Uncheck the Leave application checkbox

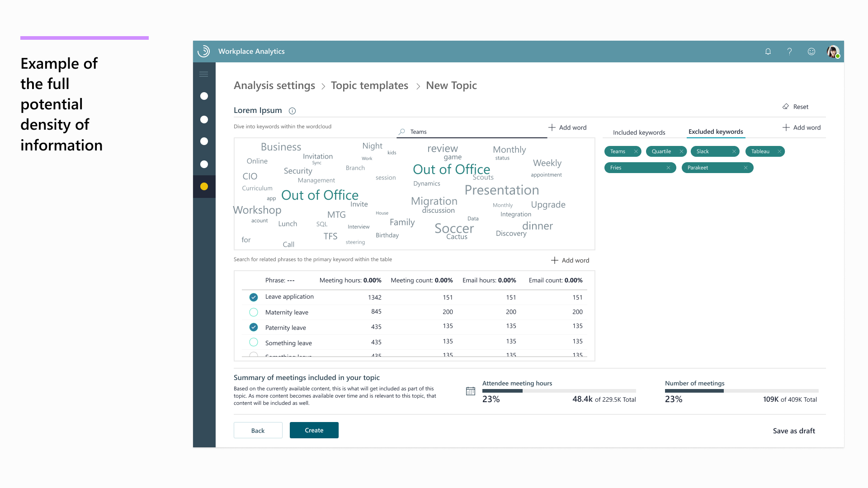(x=253, y=297)
